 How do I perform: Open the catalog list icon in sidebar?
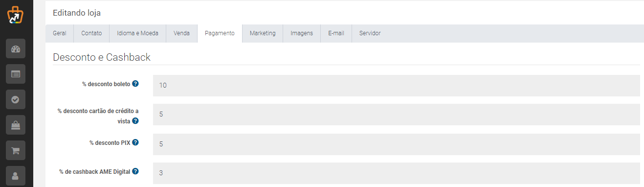point(16,74)
